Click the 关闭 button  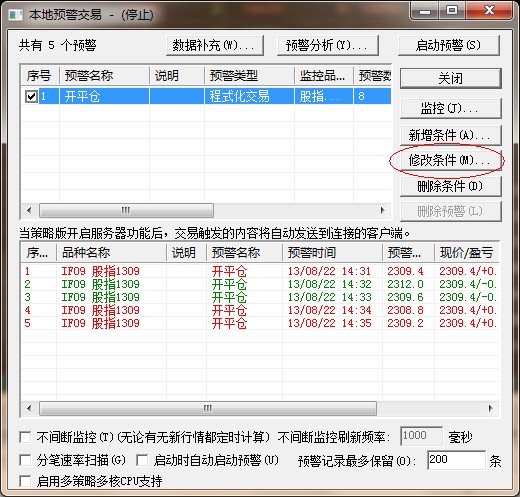coord(451,78)
